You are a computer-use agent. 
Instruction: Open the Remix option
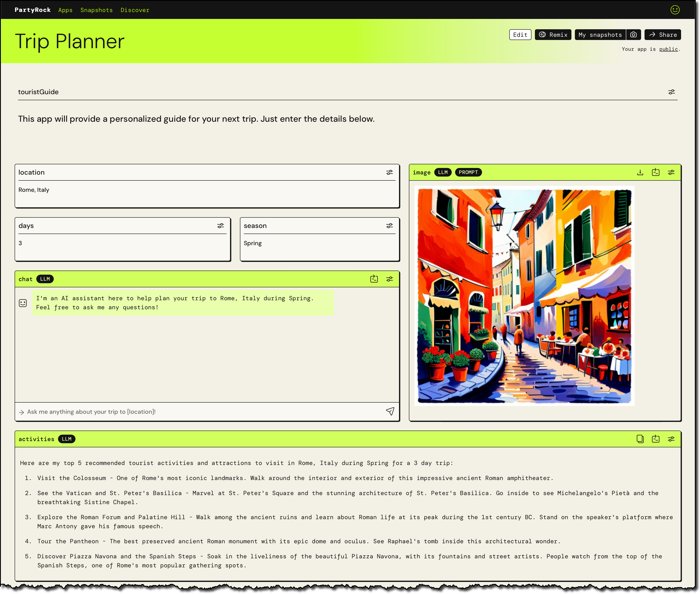[553, 34]
